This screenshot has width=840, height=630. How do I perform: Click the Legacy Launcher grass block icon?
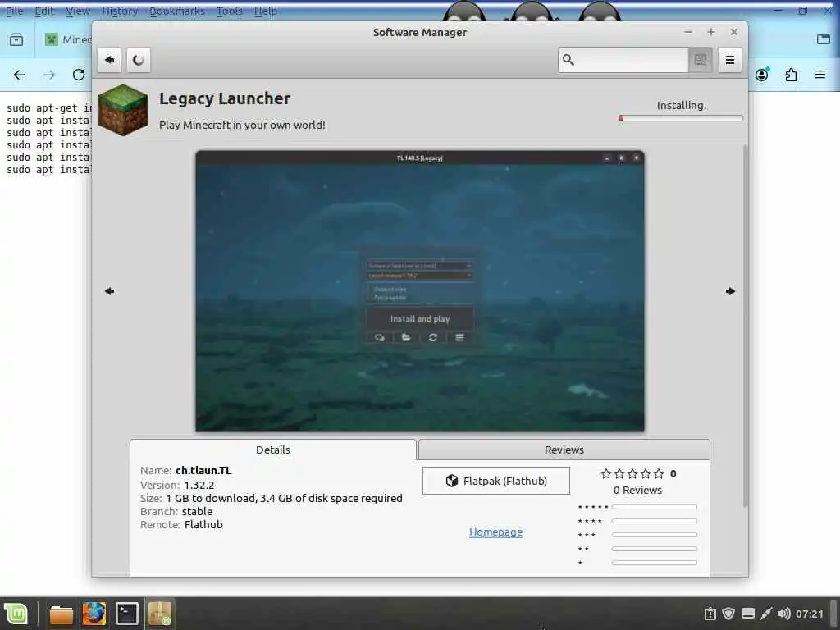pyautogui.click(x=123, y=110)
